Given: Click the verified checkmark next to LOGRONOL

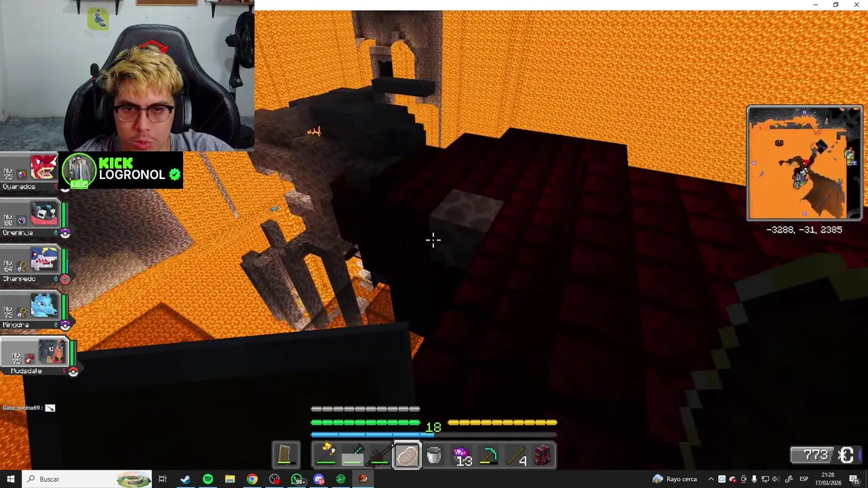Looking at the screenshot, I should pyautogui.click(x=175, y=175).
